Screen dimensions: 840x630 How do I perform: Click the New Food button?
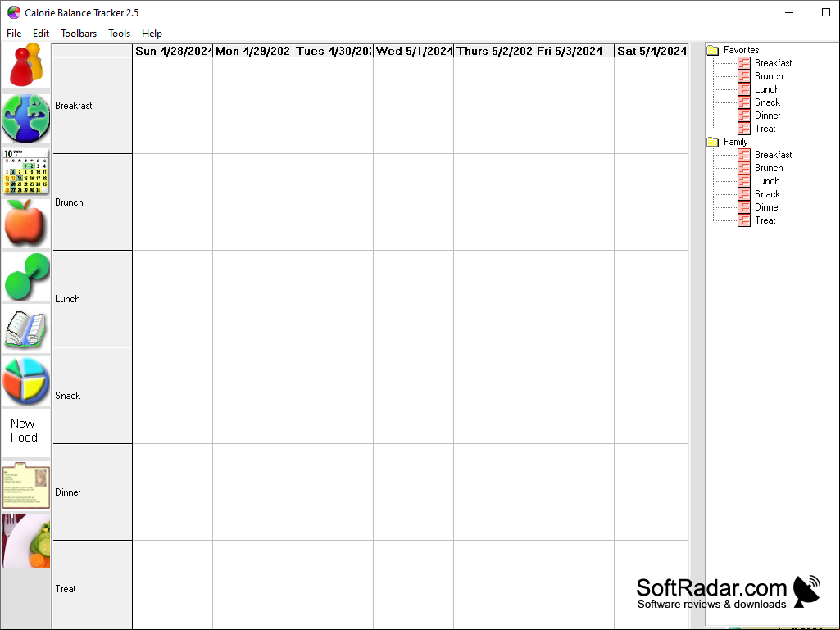[x=25, y=431]
